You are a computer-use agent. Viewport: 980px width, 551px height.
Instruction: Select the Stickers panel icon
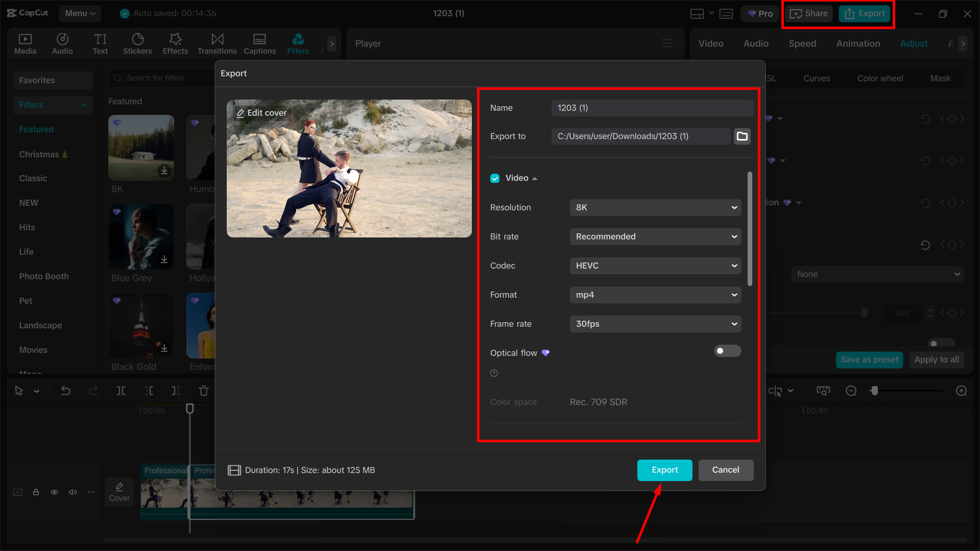(137, 43)
